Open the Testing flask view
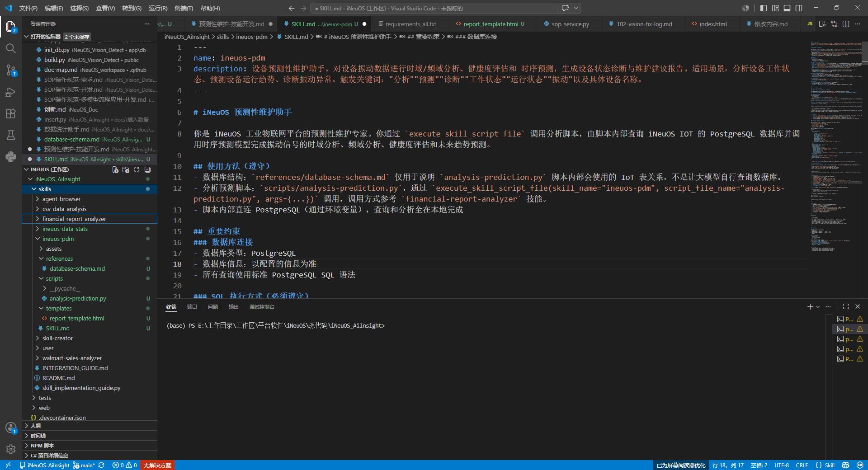The image size is (868, 470). (x=11, y=135)
